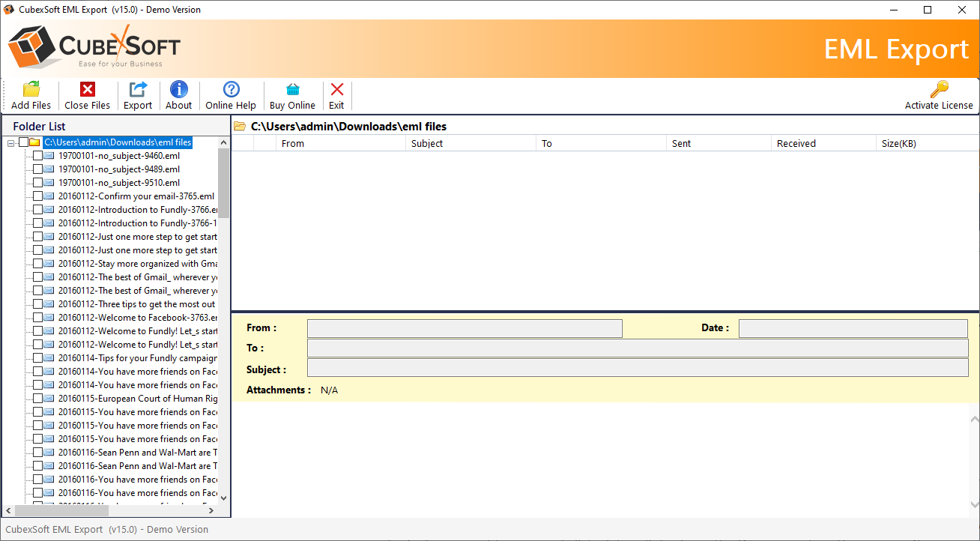The image size is (980, 541).
Task: Select first 20160114-You have more friends file
Action: click(x=137, y=372)
